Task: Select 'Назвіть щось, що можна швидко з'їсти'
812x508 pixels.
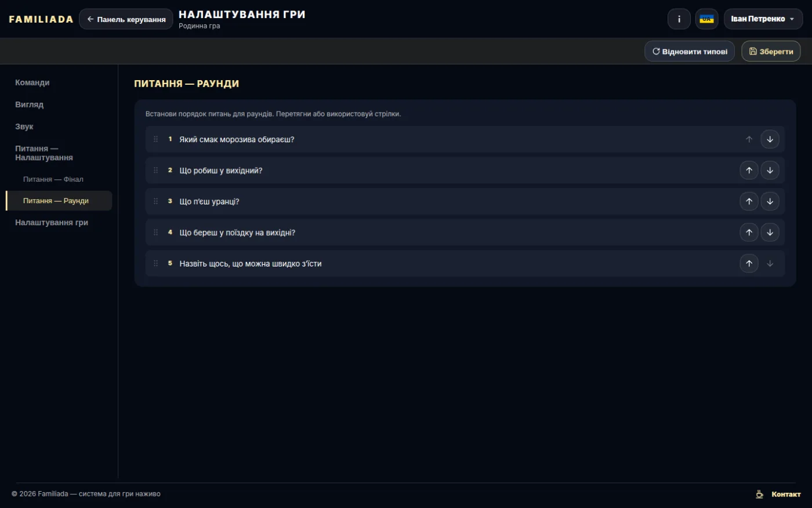Action: (x=251, y=264)
